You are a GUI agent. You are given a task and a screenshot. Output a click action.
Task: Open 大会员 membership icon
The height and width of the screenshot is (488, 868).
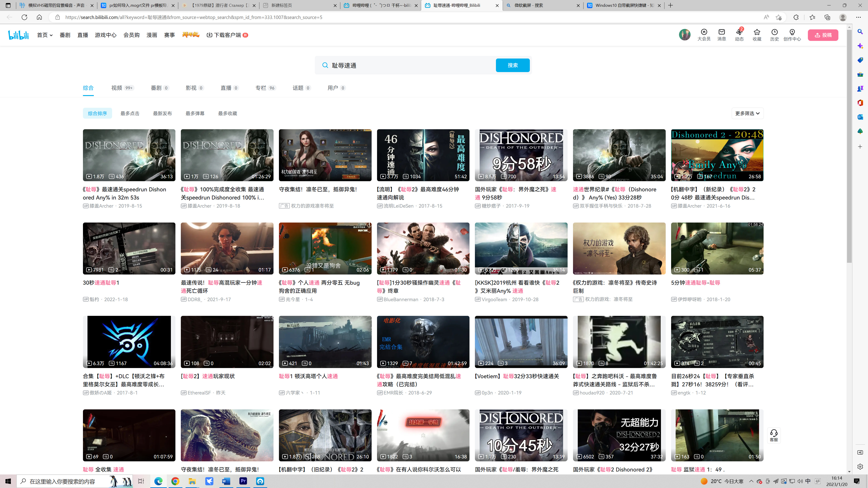pos(704,35)
